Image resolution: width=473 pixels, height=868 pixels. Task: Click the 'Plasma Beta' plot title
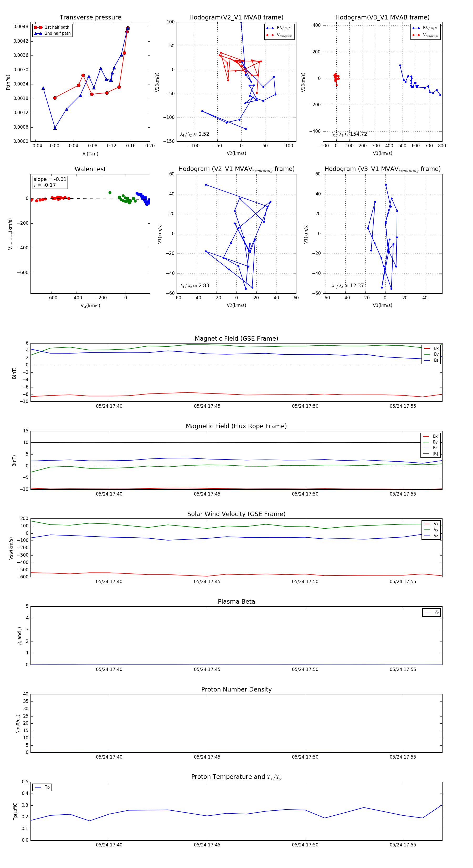click(236, 602)
